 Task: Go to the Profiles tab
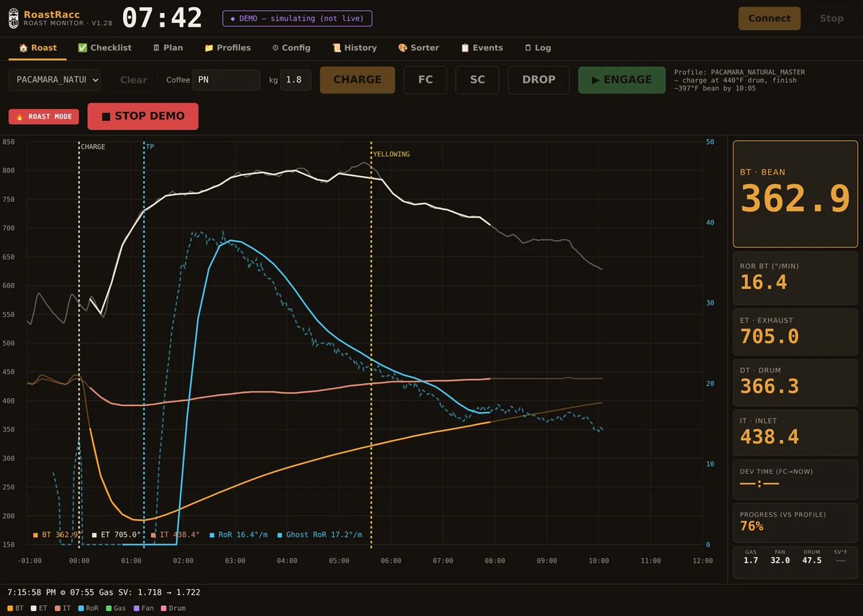(x=227, y=47)
